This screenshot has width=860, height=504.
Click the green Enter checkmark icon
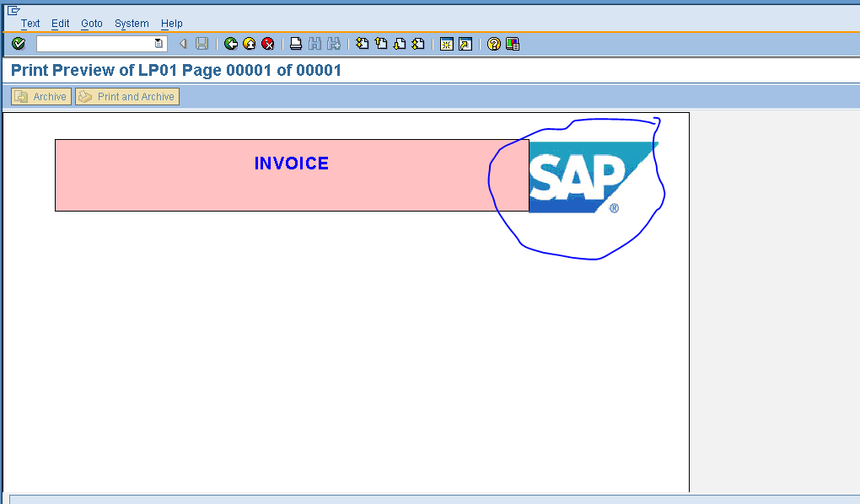pyautogui.click(x=18, y=43)
